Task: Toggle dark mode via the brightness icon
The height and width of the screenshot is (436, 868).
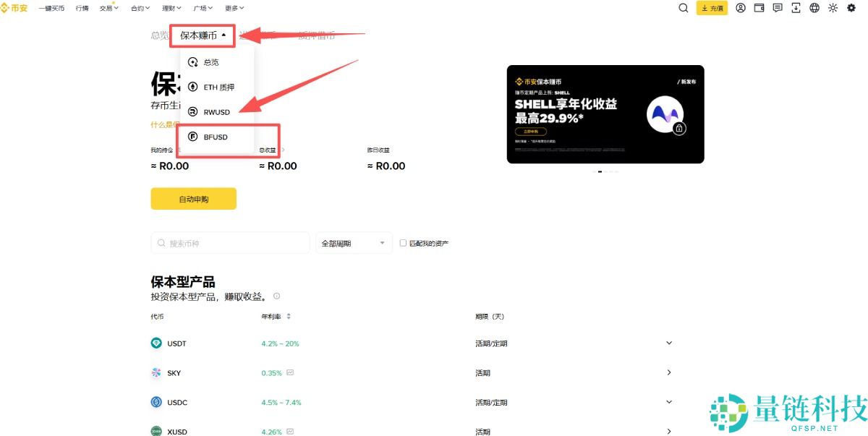Action: tap(833, 8)
